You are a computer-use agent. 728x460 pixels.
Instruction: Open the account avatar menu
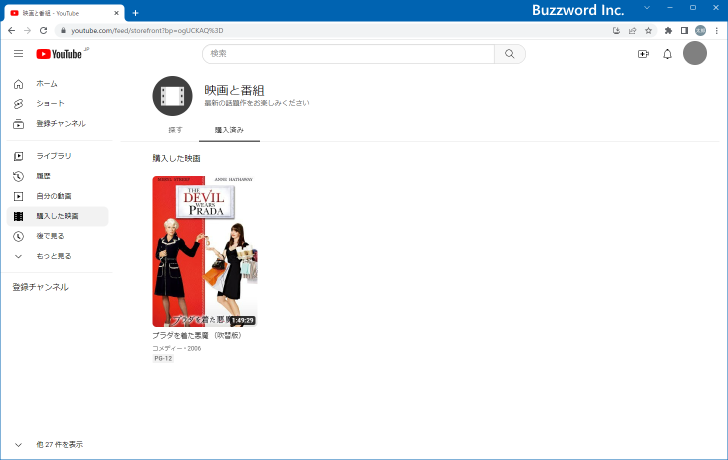coord(695,53)
